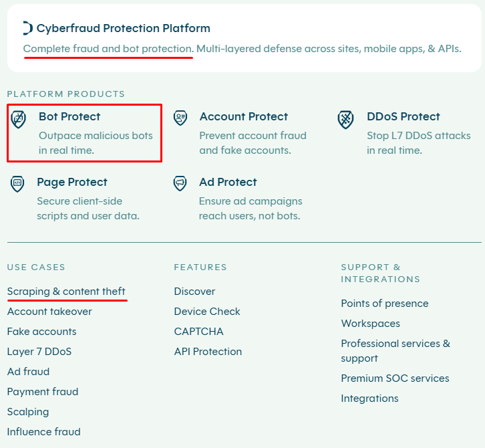
Task: Open the Page Protect product title
Action: click(72, 182)
